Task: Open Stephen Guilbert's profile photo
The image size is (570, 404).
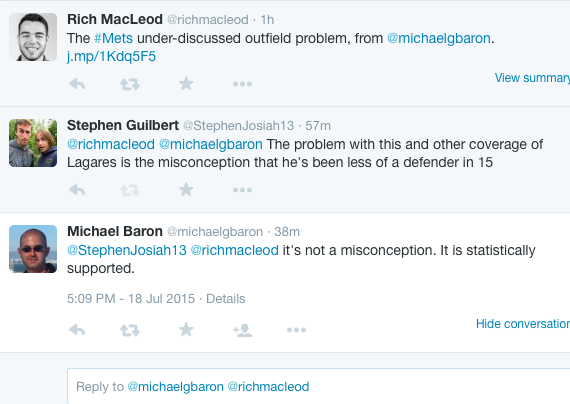Action: coord(33,143)
